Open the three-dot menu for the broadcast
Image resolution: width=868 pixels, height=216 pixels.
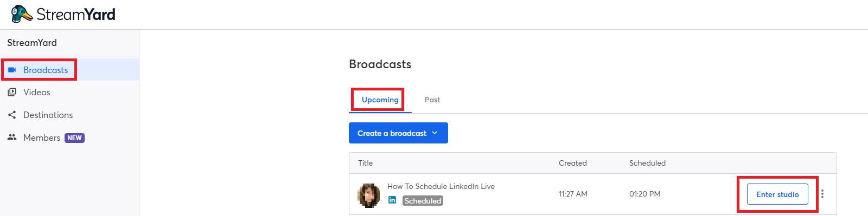pyautogui.click(x=822, y=194)
